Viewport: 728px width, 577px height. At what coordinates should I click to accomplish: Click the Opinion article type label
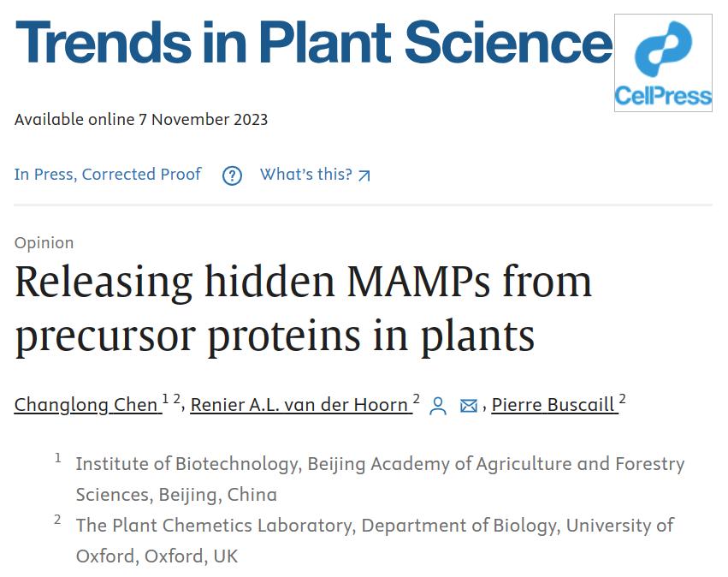[44, 242]
